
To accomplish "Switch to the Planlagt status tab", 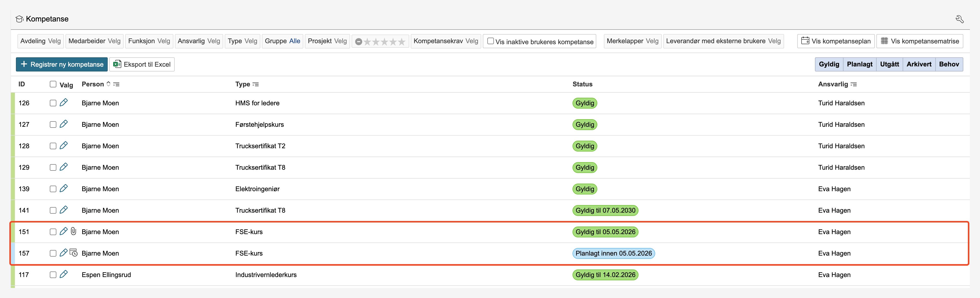I will 859,64.
